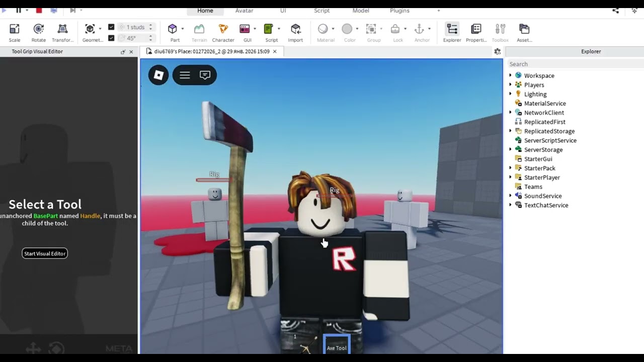Screen dimensions: 644x362
Task: Toggle the Explorer panel button
Action: point(452,33)
